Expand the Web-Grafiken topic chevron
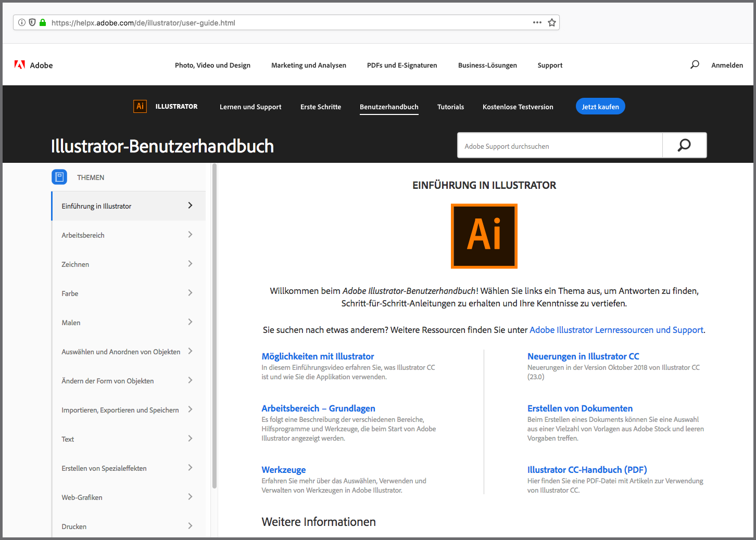Screen dimensions: 756x540 click(x=190, y=497)
